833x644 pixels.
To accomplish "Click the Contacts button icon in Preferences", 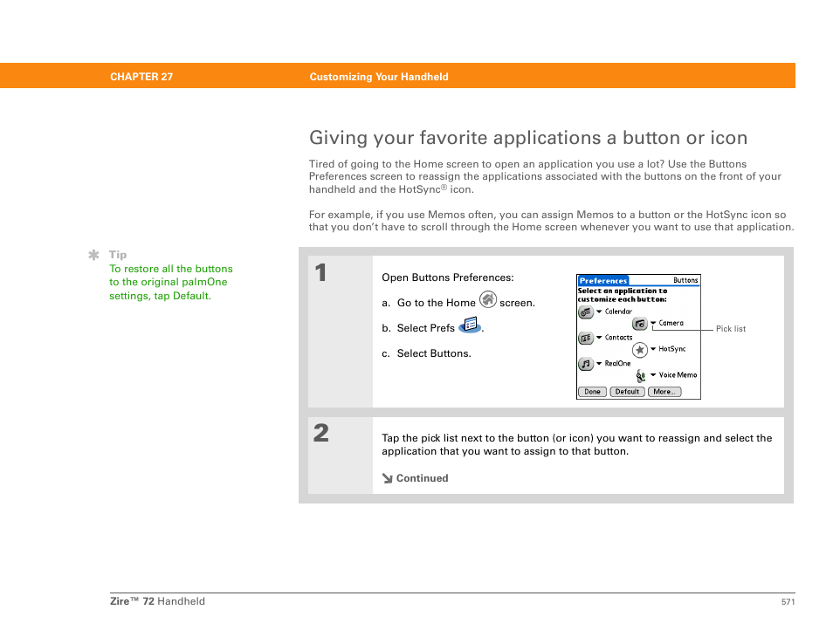I will [585, 339].
